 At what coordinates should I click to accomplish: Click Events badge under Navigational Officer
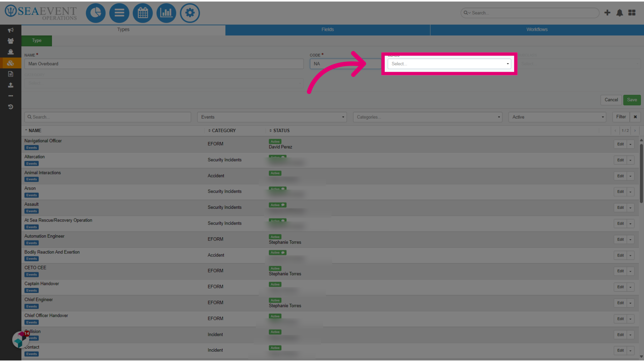(32, 148)
